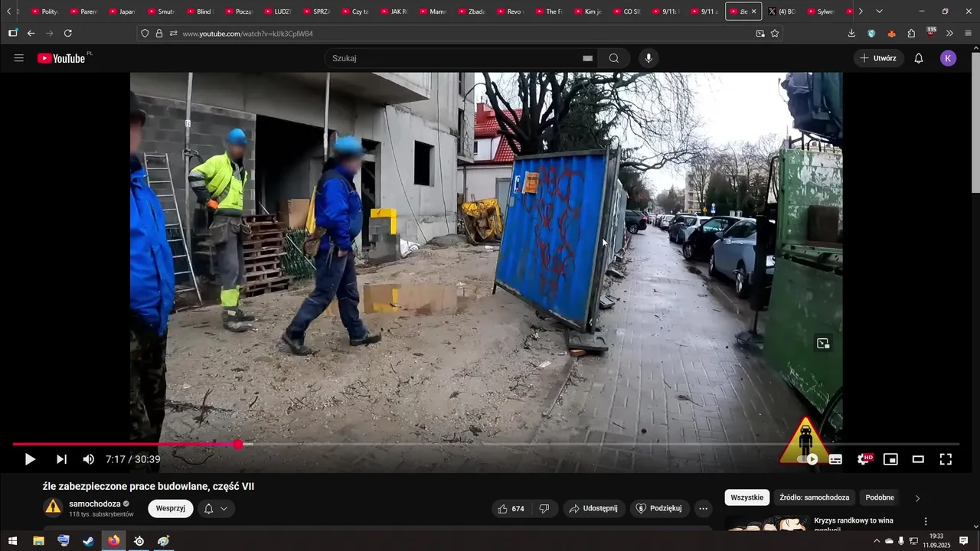
Task: Mute the video volume speaker icon
Action: pyautogui.click(x=89, y=459)
